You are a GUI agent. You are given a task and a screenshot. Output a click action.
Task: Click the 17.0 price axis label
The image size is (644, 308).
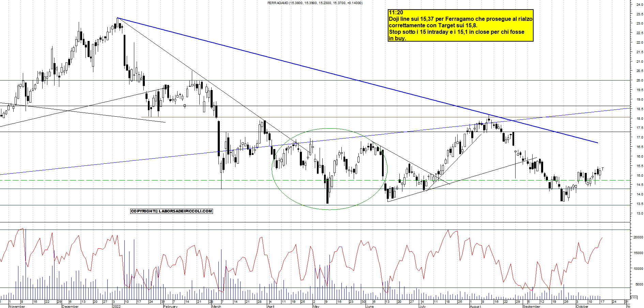640,137
